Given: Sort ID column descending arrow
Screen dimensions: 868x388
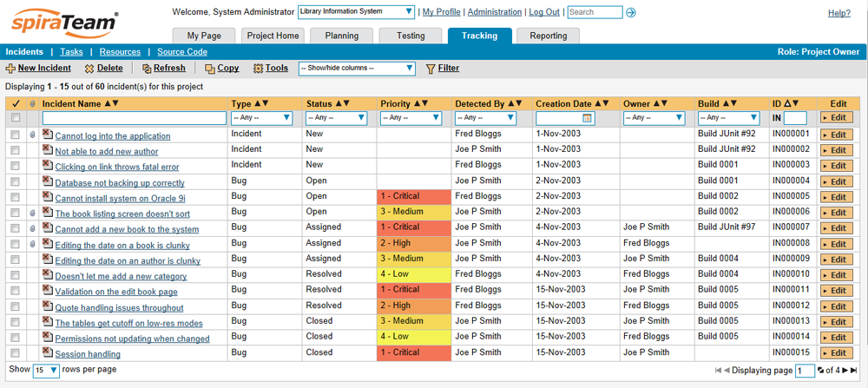Looking at the screenshot, I should [797, 103].
